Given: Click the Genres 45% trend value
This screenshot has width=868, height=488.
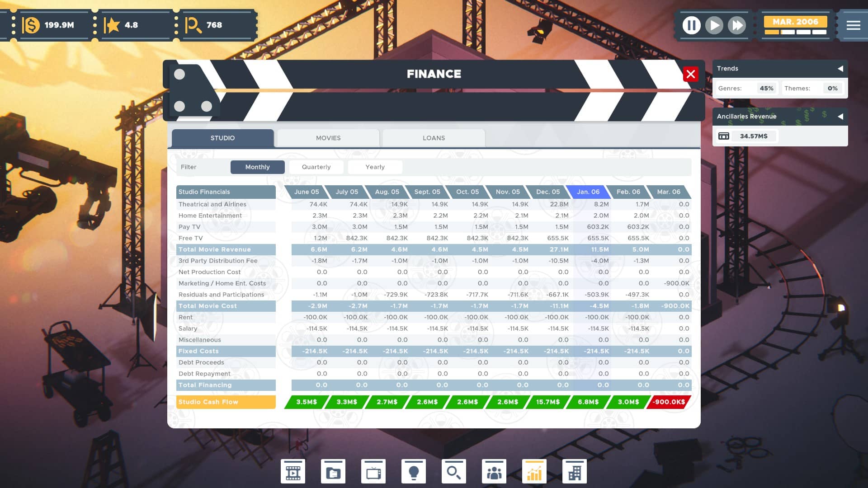Looking at the screenshot, I should click(x=766, y=89).
